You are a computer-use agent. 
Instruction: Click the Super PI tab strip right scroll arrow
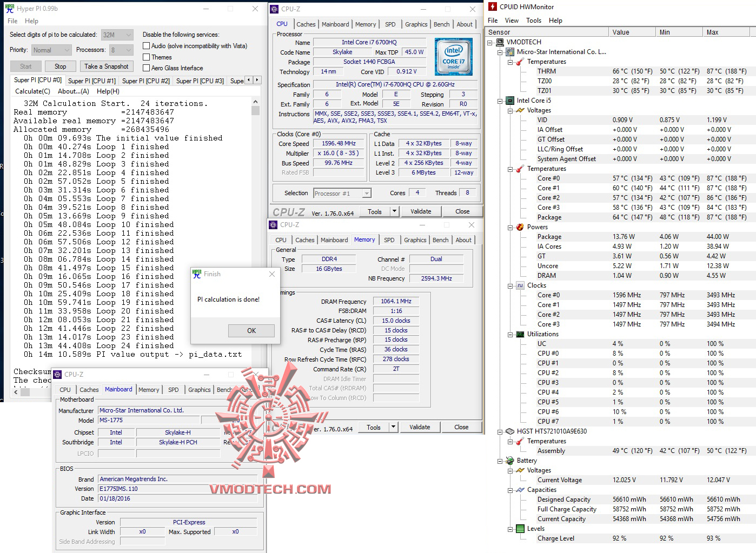(257, 80)
